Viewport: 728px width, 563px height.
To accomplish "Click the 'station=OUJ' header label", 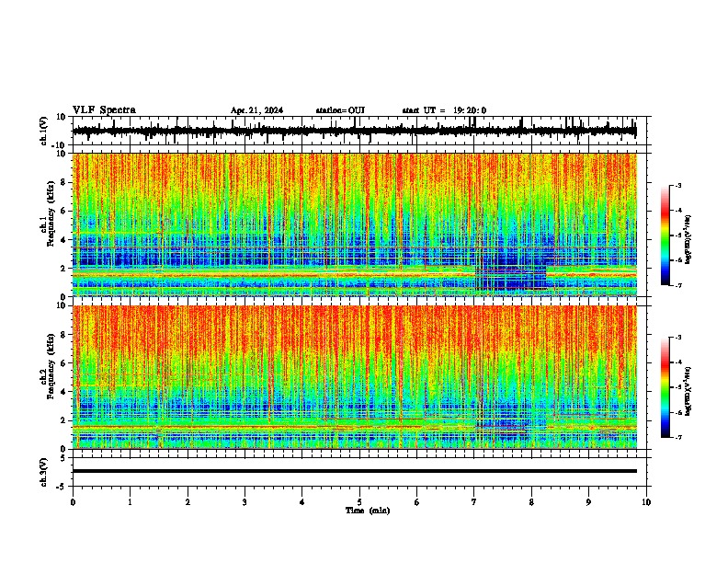I will click(x=340, y=110).
